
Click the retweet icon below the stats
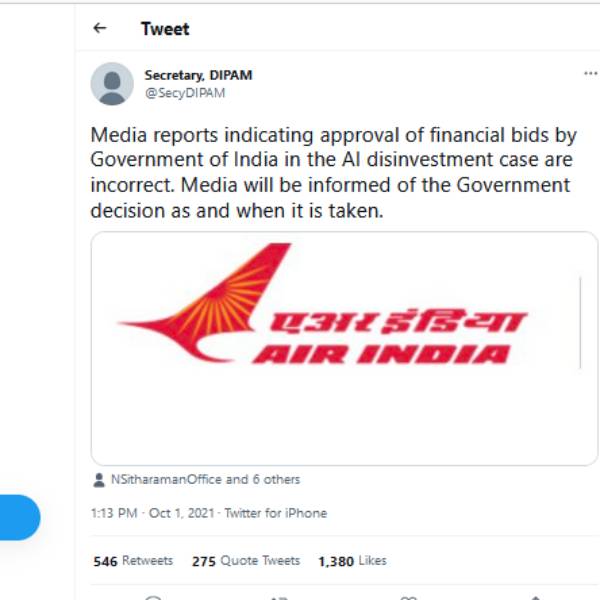[x=279, y=597]
